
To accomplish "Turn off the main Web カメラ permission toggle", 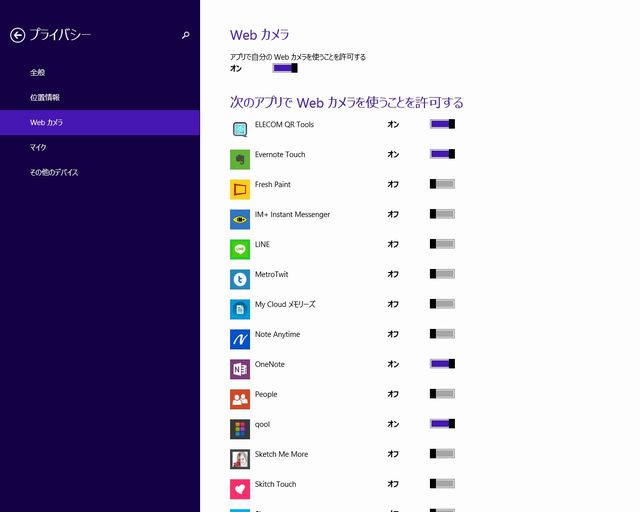I will pos(285,68).
